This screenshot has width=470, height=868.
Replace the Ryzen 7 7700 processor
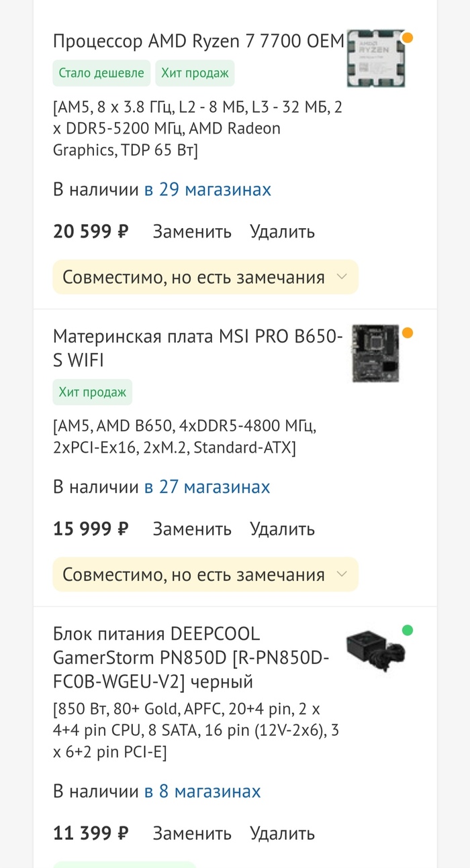pyautogui.click(x=192, y=232)
